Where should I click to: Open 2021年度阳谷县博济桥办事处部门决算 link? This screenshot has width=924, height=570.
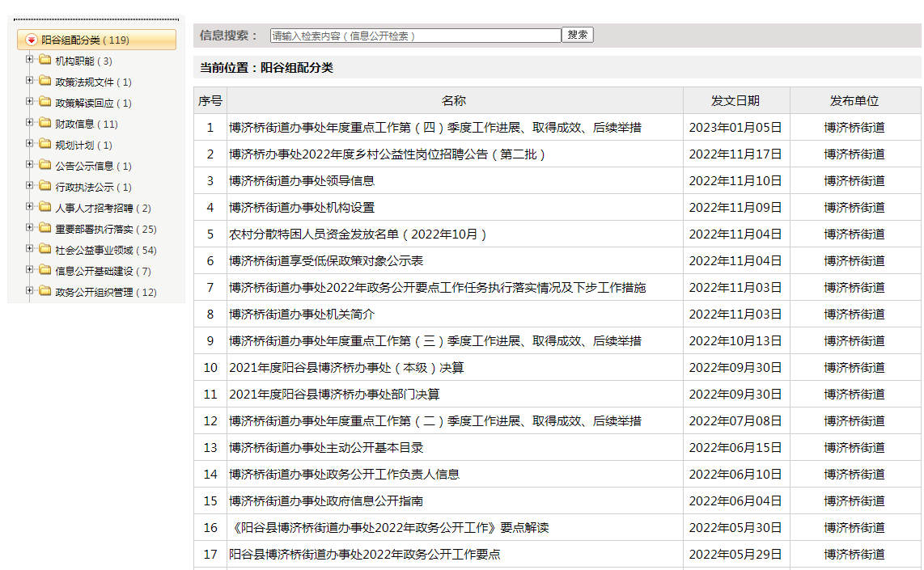pos(334,395)
